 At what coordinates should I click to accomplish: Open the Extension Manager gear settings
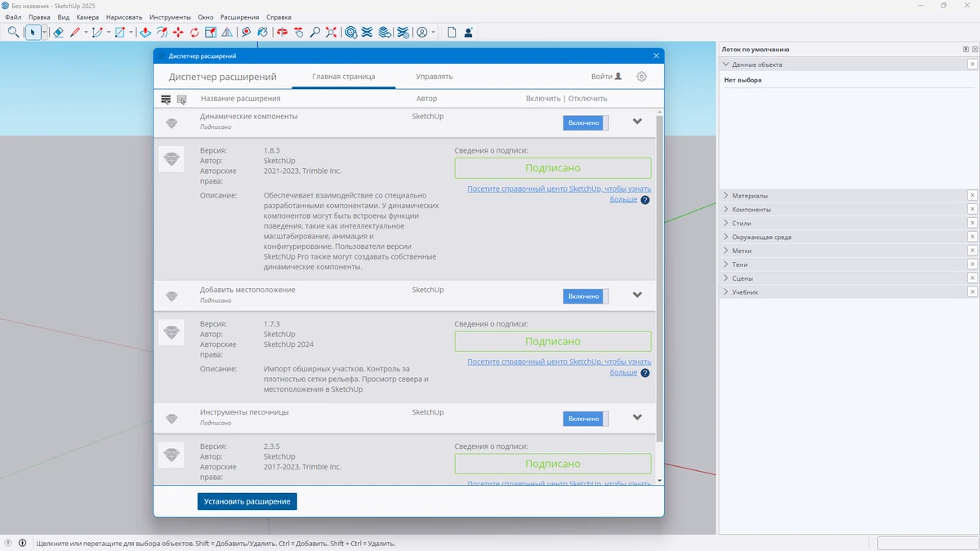(642, 77)
